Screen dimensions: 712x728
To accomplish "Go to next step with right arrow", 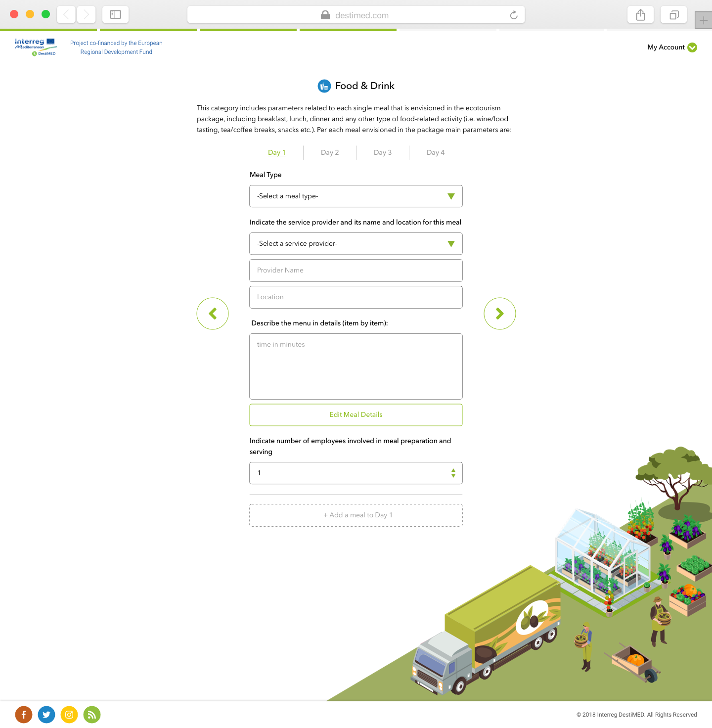I will [499, 314].
